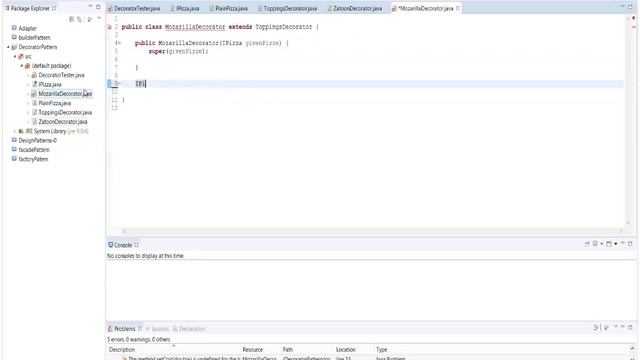Expand the JRE System Library node

point(15,131)
